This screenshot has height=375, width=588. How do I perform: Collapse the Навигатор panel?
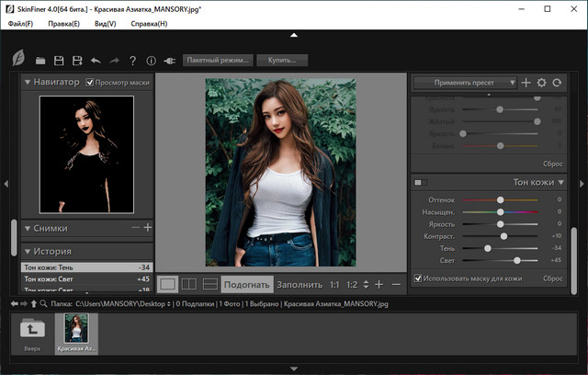pyautogui.click(x=28, y=83)
